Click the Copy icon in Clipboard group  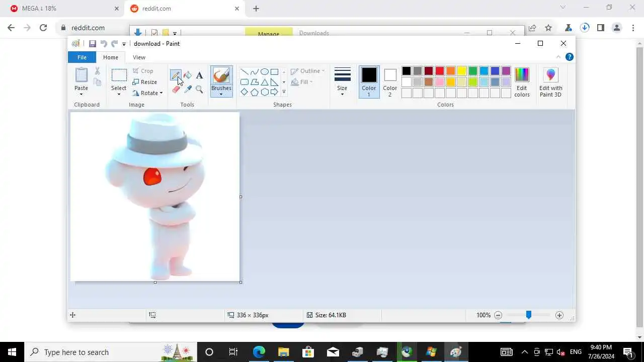98,82
